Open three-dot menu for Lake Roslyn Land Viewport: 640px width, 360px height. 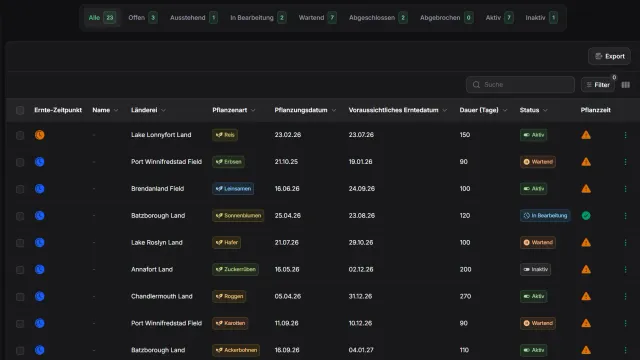(x=625, y=242)
